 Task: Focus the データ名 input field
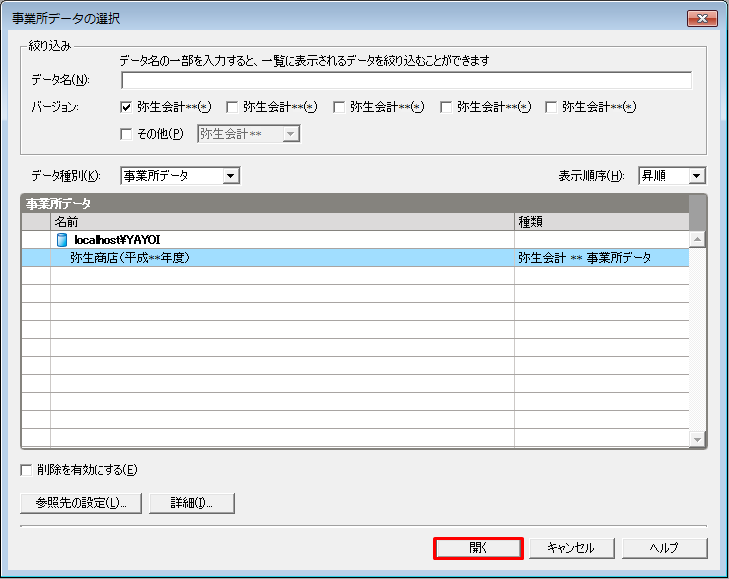pyautogui.click(x=406, y=80)
